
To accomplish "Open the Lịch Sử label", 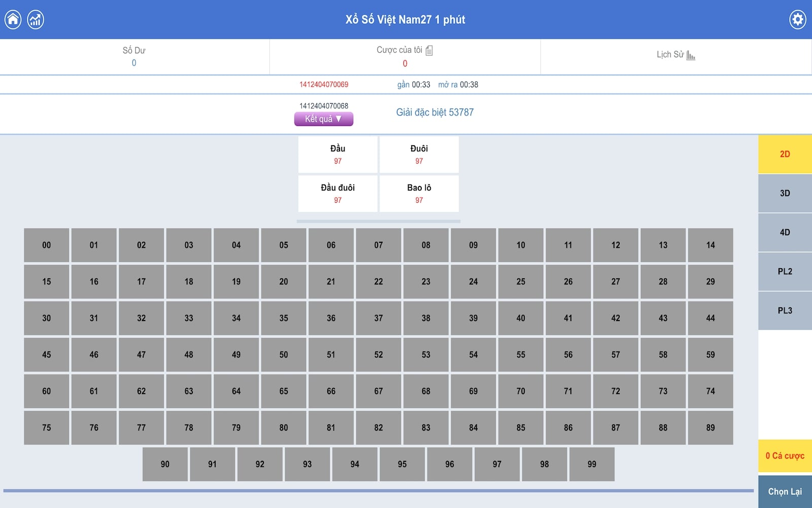I will pyautogui.click(x=670, y=54).
